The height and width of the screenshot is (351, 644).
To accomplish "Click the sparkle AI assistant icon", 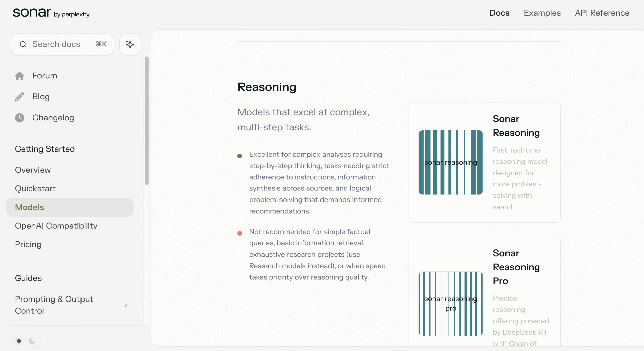I will 130,44.
